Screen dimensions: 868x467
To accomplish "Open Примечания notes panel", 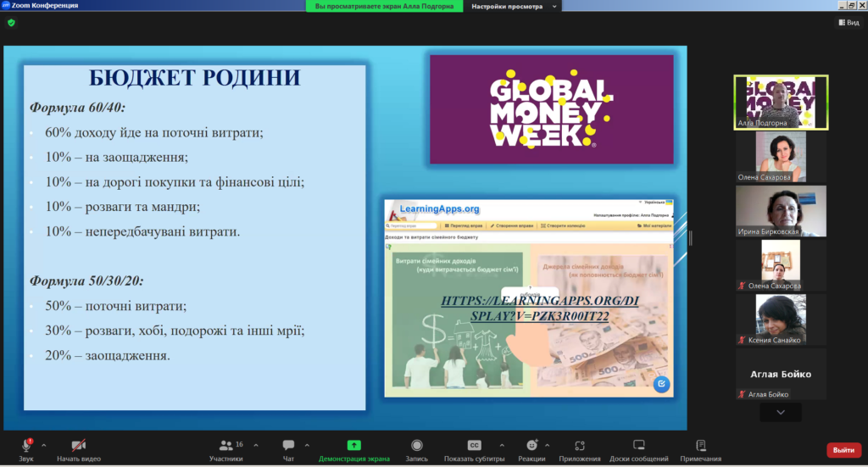I will click(701, 450).
